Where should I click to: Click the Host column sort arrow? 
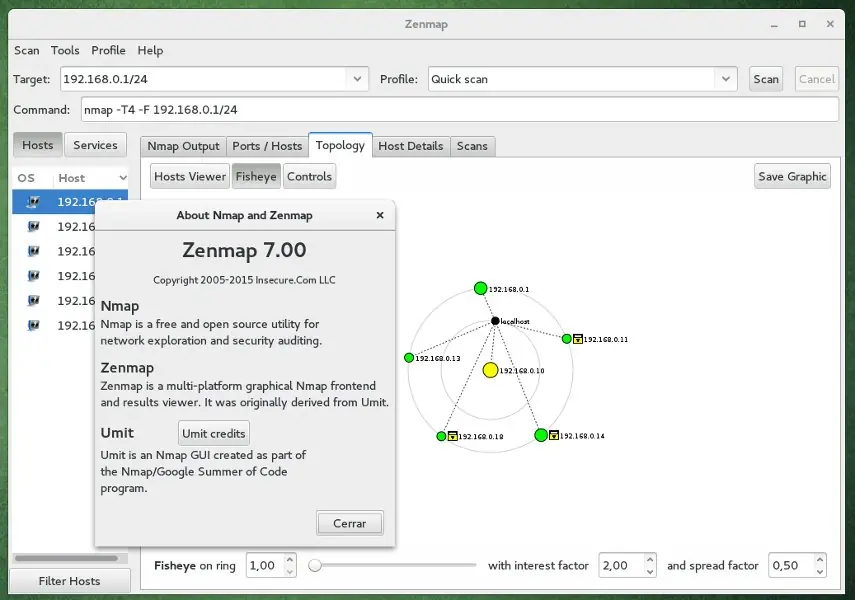[x=123, y=178]
